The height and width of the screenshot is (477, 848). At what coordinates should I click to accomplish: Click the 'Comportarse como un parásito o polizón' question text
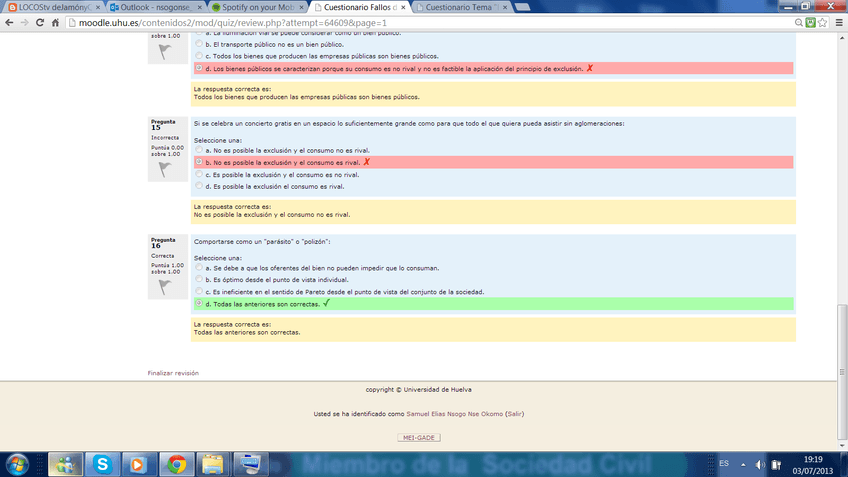(262, 242)
